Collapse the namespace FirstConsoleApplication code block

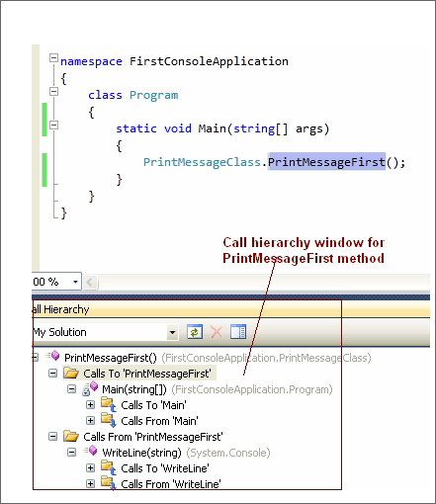[x=53, y=58]
